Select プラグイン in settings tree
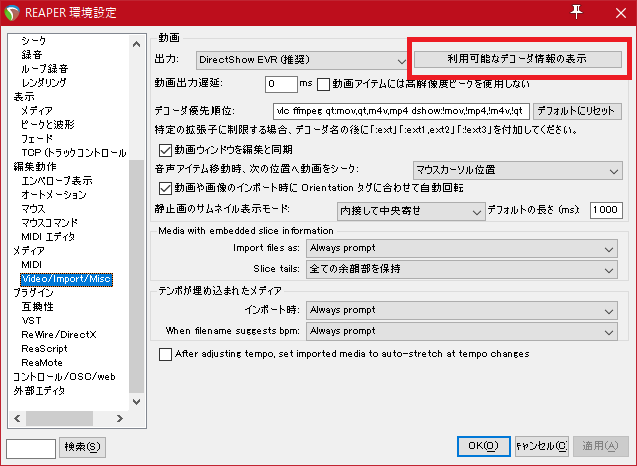Screen dimensions: 637x466 pos(33,293)
